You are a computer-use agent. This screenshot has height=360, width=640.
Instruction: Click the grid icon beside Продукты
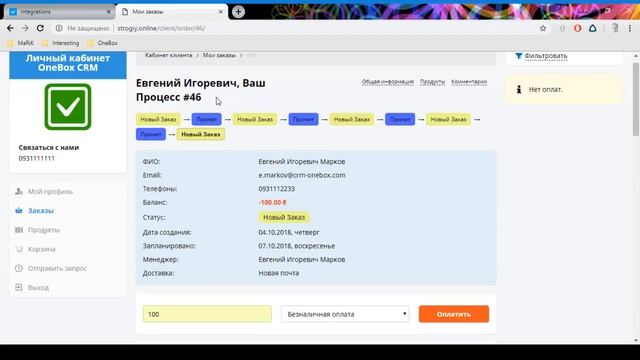pyautogui.click(x=19, y=230)
